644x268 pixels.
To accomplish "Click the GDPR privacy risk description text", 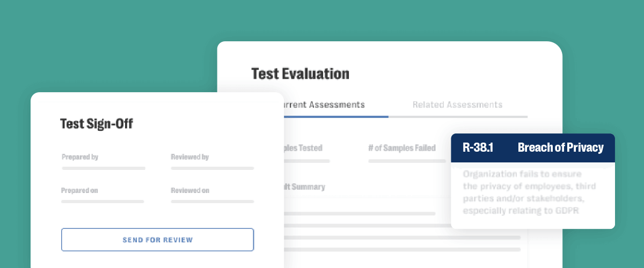I will pos(529,192).
